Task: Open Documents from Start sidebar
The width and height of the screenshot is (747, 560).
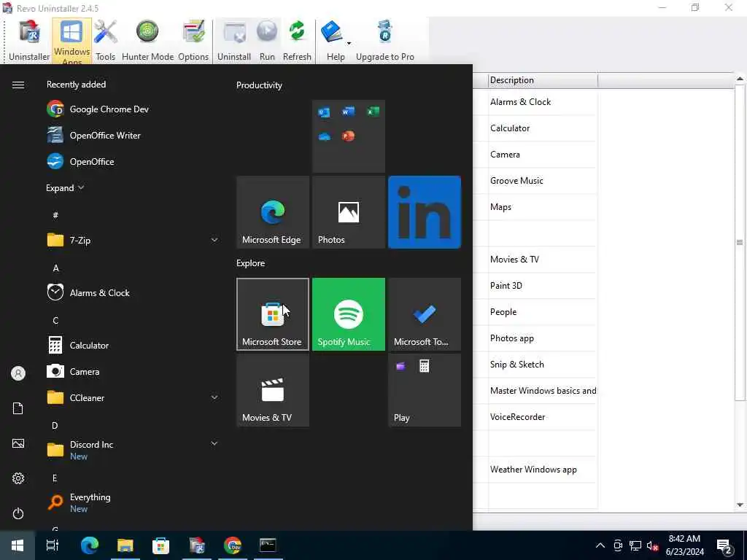Action: click(18, 408)
